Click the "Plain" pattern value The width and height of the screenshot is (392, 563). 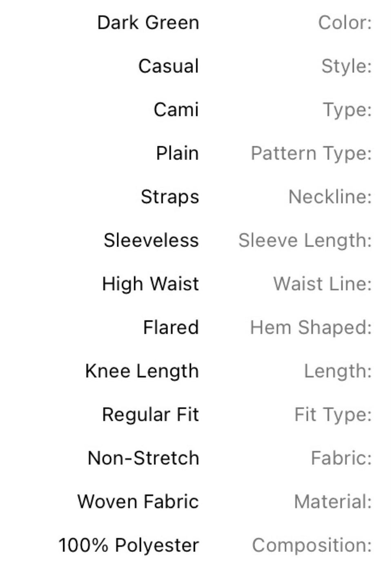tap(177, 153)
